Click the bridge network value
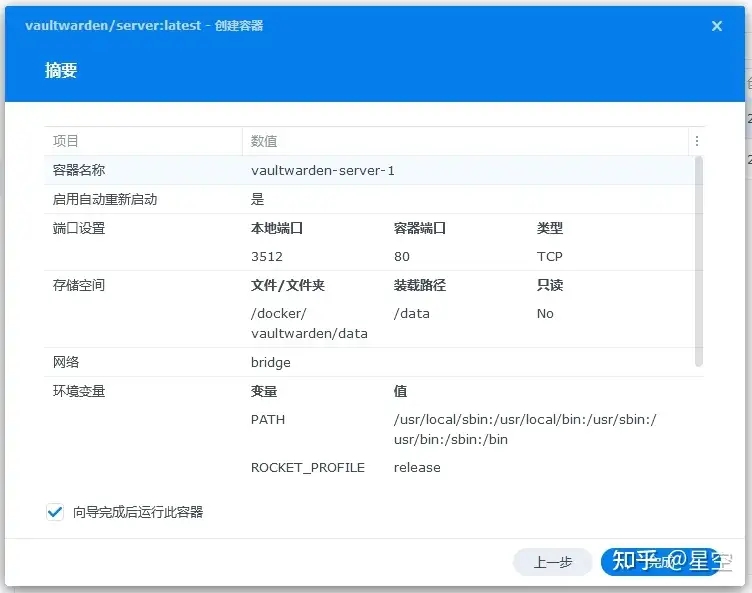Viewport: 752px width, 593px height. pos(271,363)
